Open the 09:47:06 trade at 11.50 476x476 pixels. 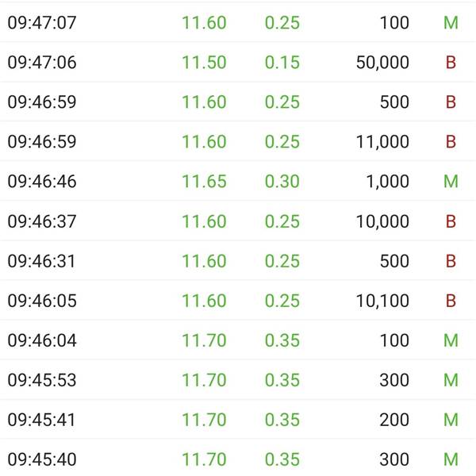click(238, 62)
